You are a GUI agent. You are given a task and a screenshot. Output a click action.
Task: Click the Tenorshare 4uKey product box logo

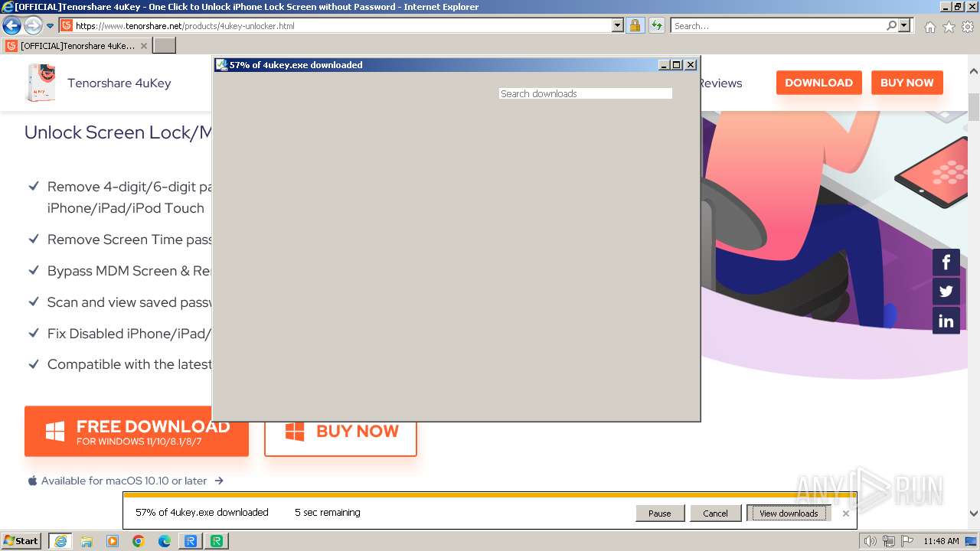click(x=41, y=83)
